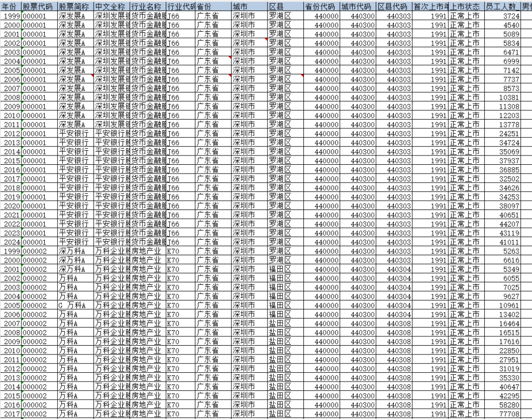Select employee count cell 44207
The height and width of the screenshot is (419, 532).
pyautogui.click(x=502, y=224)
